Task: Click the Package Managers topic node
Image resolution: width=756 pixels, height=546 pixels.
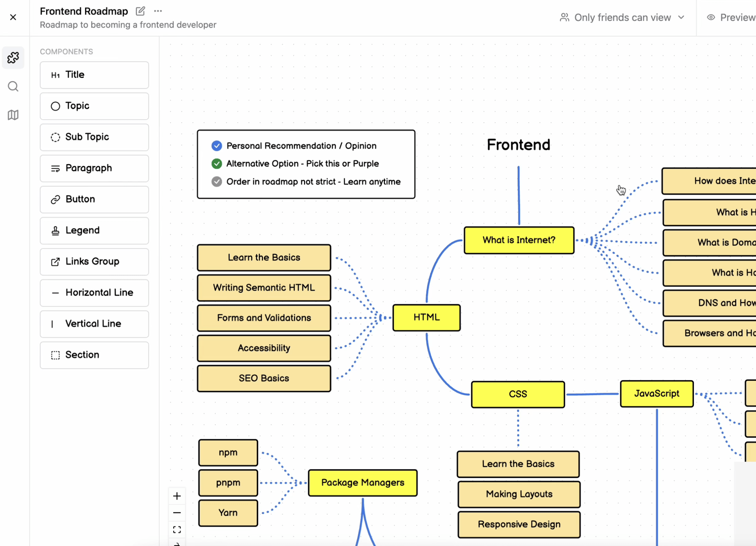Action: (362, 483)
